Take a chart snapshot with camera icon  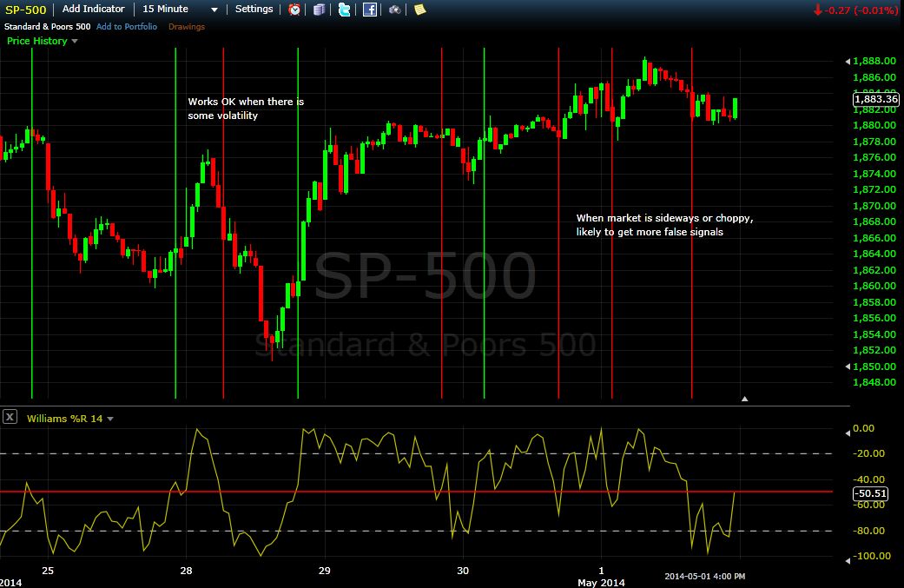[395, 10]
